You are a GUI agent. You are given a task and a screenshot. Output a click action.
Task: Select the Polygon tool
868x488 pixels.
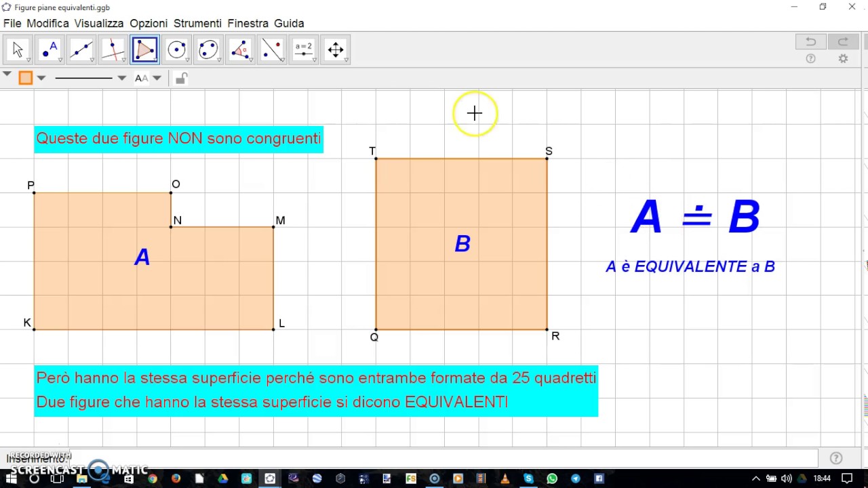(145, 50)
